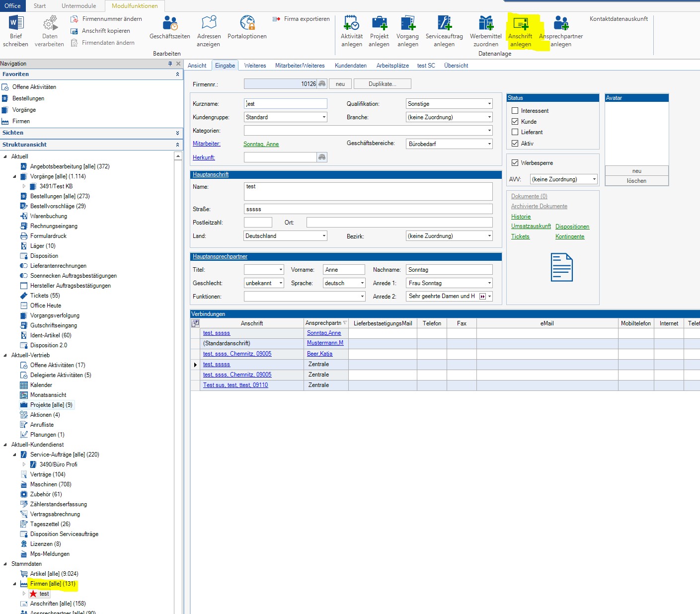Open the Start ribbon tab

click(x=40, y=6)
